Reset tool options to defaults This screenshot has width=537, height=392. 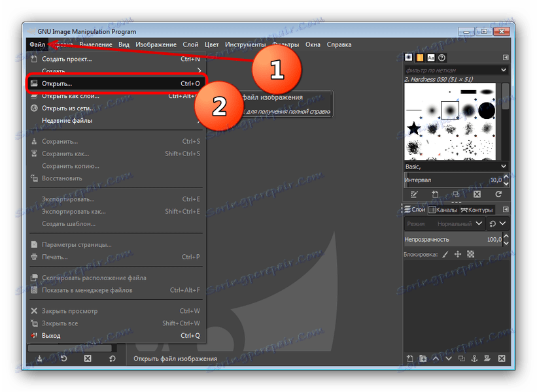(x=112, y=359)
